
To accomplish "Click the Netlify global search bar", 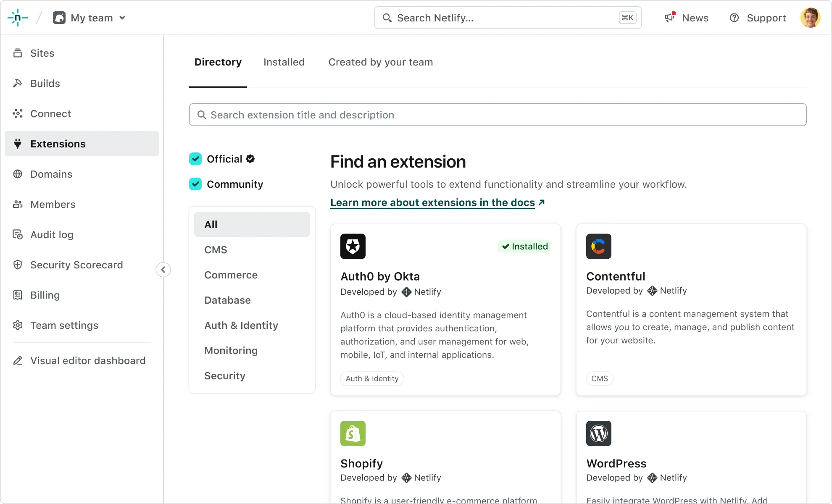I will pyautogui.click(x=508, y=18).
